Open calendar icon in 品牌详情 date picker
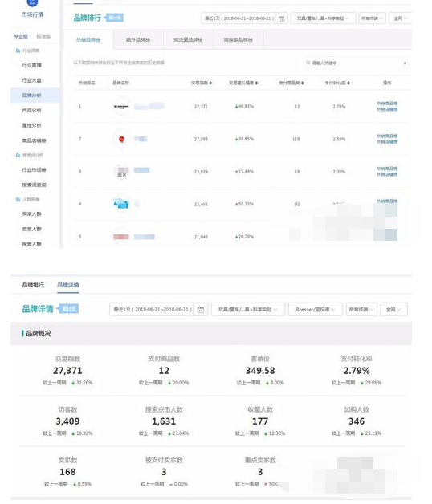Image resolution: width=432 pixels, height=504 pixels. (x=201, y=310)
